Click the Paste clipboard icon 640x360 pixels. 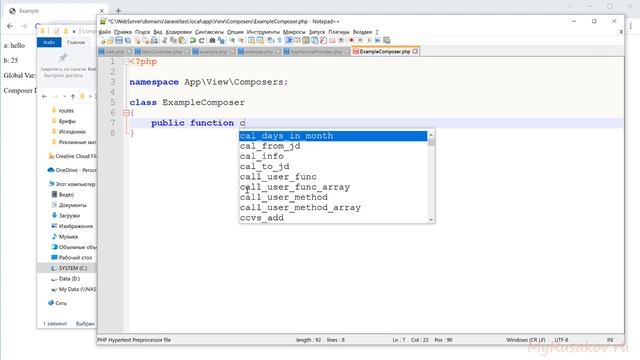tap(182, 40)
